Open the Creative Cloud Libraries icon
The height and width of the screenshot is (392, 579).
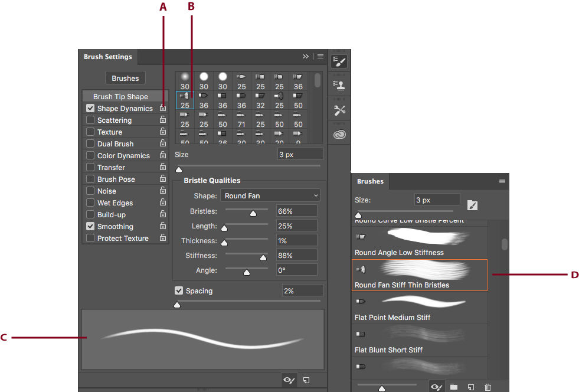(x=339, y=133)
